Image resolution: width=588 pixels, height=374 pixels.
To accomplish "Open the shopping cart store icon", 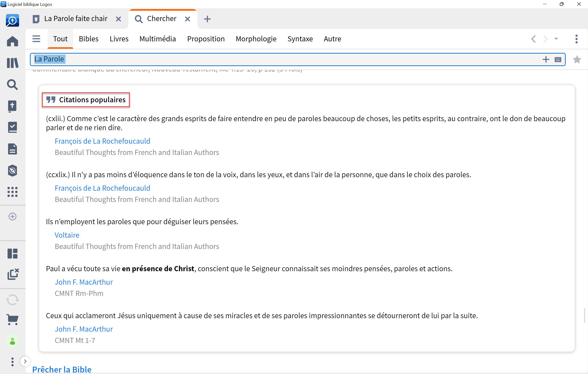I will (12, 320).
